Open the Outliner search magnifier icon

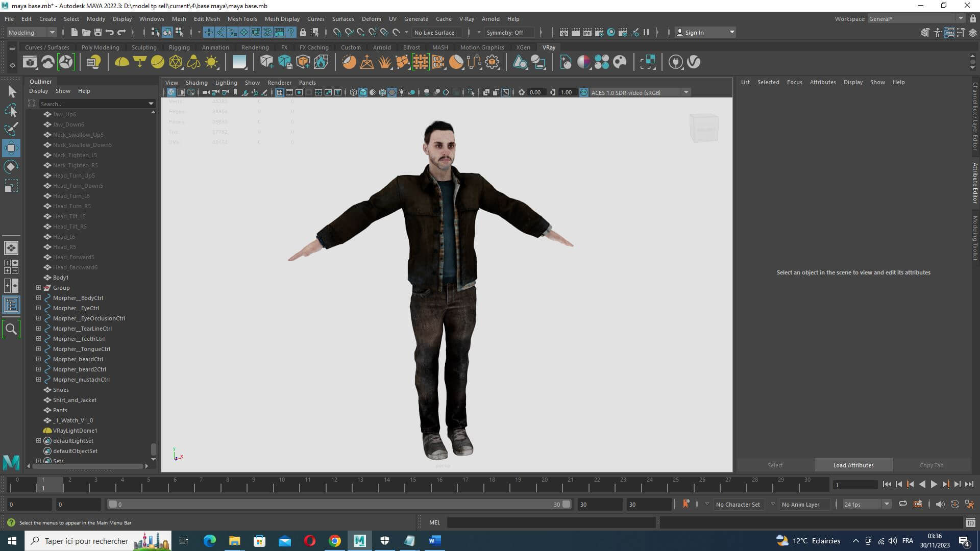[11, 329]
